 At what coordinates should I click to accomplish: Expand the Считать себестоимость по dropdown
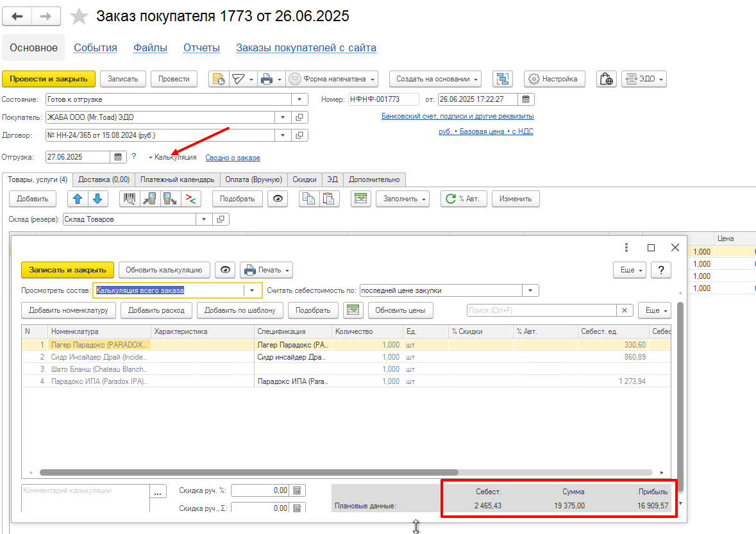[x=530, y=290]
